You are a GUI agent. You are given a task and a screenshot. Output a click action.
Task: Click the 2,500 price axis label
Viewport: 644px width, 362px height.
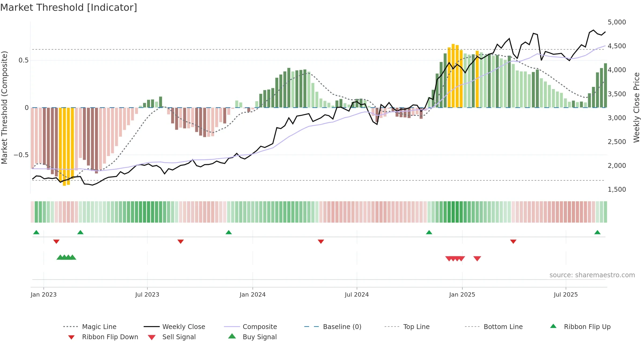(x=617, y=142)
